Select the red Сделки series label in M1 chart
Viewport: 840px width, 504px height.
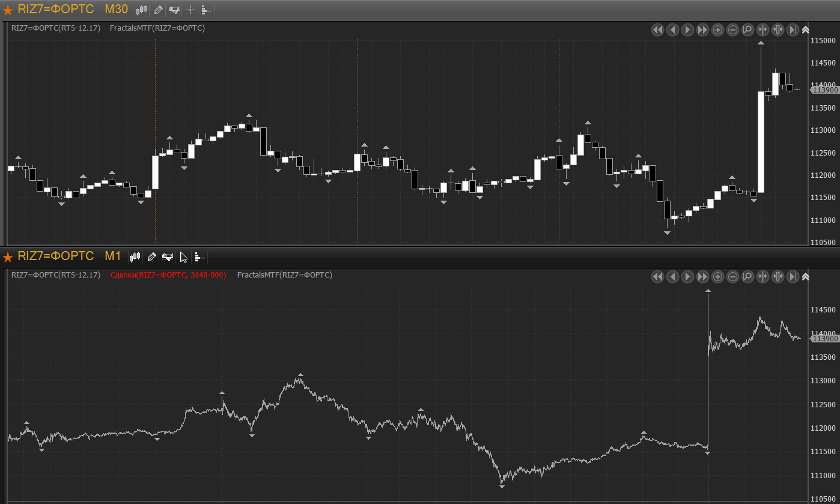point(168,275)
